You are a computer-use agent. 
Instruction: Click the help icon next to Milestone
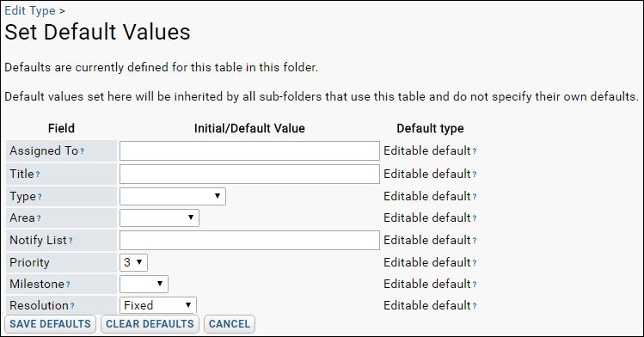point(68,285)
